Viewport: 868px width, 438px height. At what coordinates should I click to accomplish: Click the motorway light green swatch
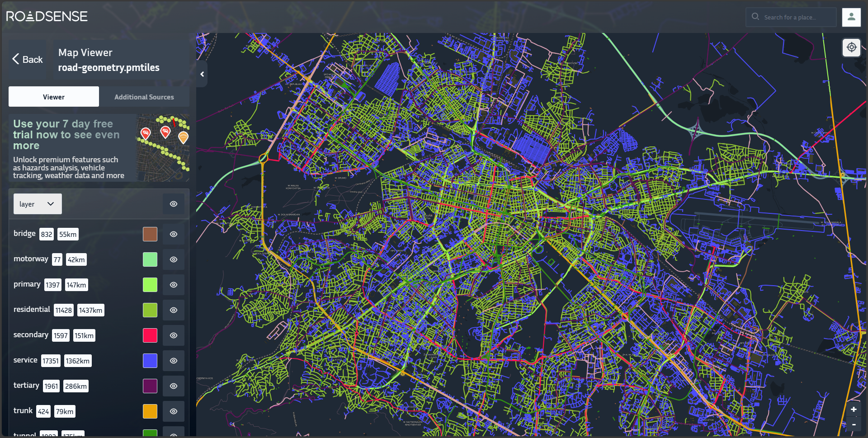pos(150,259)
